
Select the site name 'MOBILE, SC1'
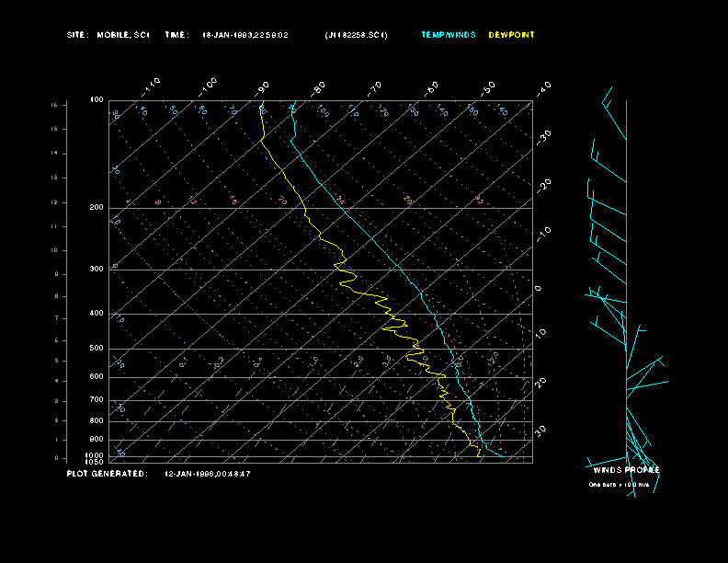[123, 35]
